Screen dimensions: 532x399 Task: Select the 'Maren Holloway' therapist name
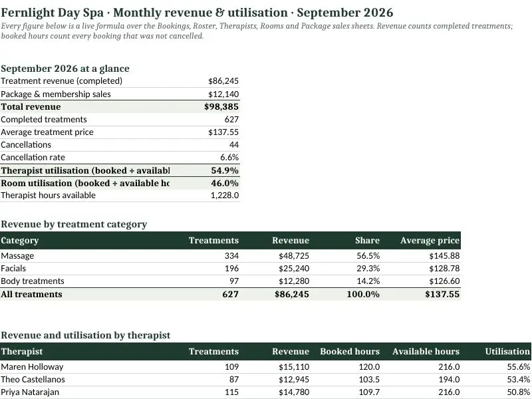tap(32, 367)
